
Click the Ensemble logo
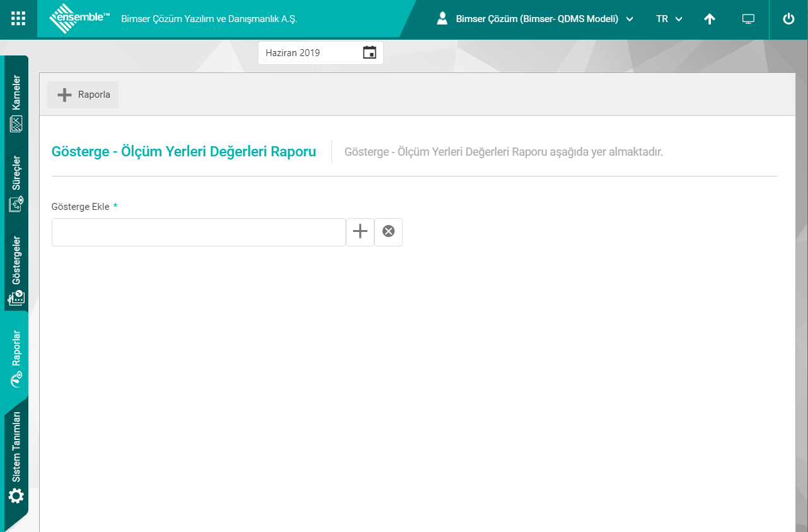point(79,19)
